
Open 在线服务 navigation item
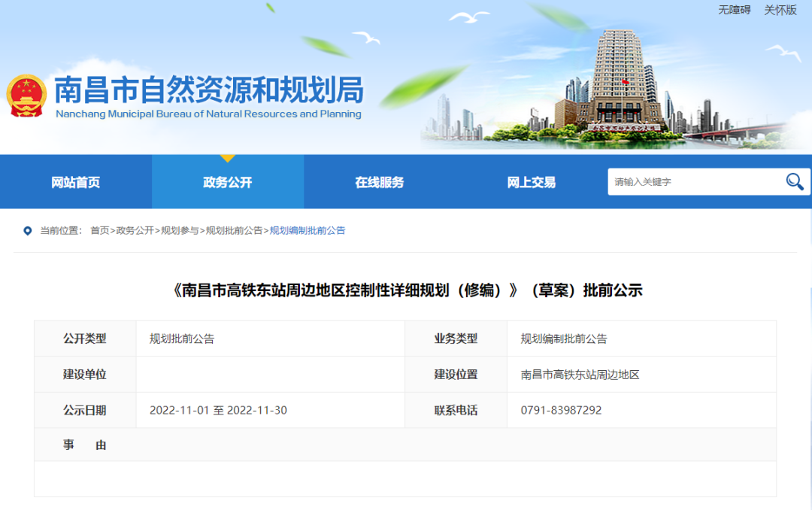(380, 182)
